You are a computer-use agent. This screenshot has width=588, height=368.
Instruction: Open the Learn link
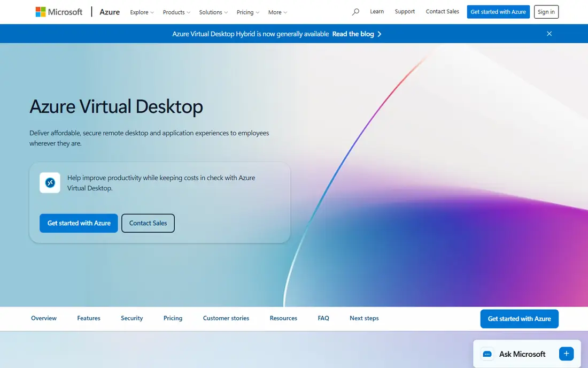(376, 12)
